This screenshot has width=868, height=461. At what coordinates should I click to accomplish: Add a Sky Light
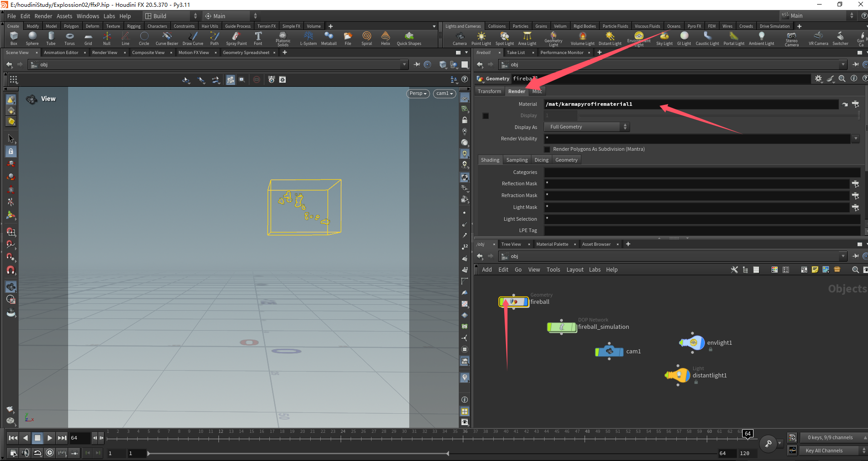(x=665, y=38)
